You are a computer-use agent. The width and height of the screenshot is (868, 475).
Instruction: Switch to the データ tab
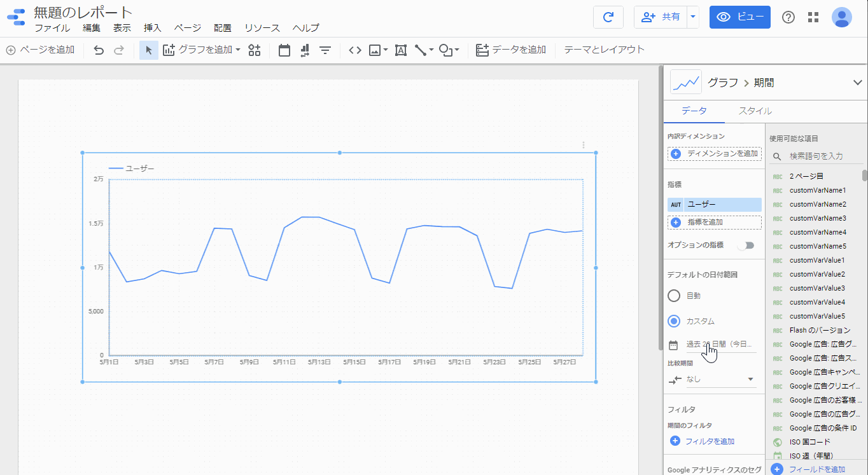(694, 111)
